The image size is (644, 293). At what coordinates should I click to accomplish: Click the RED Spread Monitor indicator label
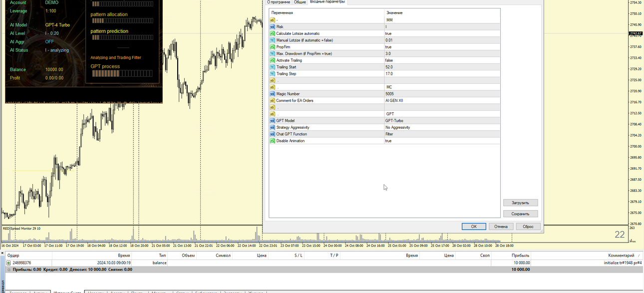coord(21,228)
